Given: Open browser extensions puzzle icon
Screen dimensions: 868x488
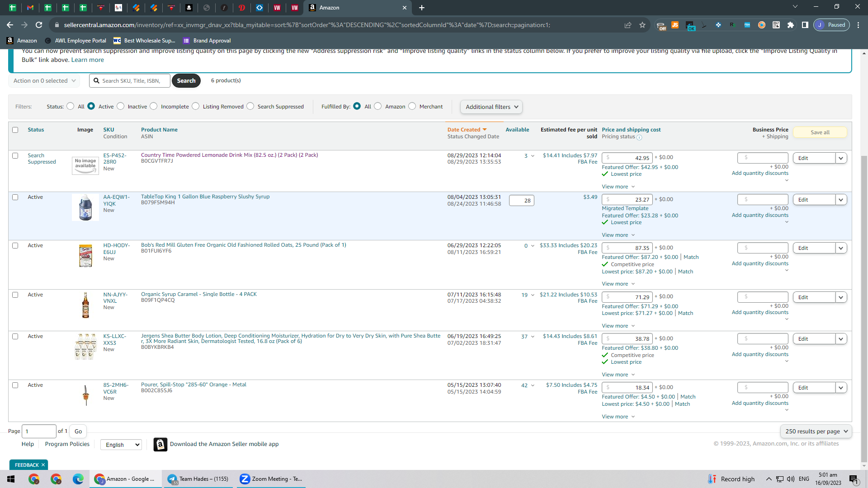Looking at the screenshot, I should tap(790, 25).
